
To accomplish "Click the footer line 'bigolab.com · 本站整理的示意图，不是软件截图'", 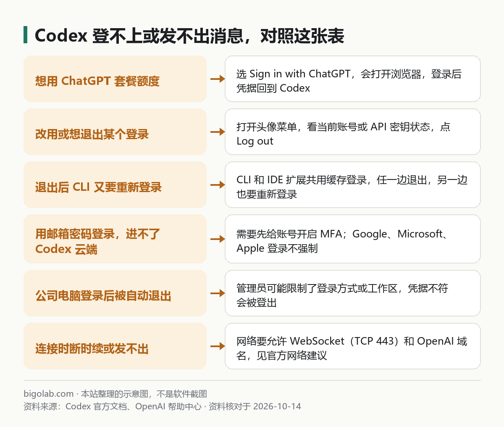I will 115,394.
